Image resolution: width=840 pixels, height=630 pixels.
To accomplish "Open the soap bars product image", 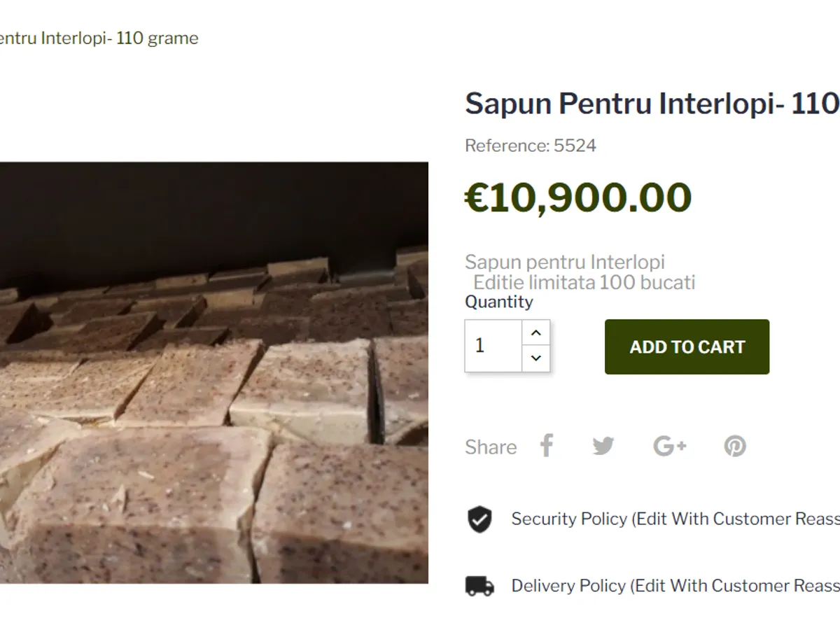I will 213,373.
